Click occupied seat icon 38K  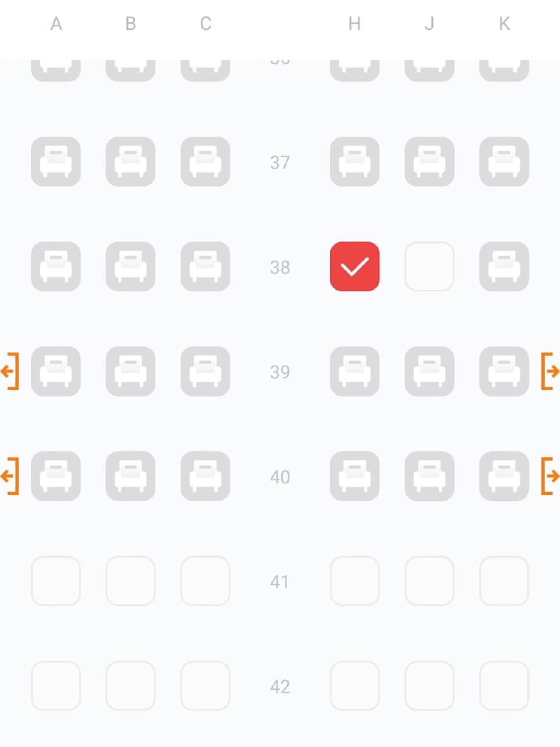point(504,267)
